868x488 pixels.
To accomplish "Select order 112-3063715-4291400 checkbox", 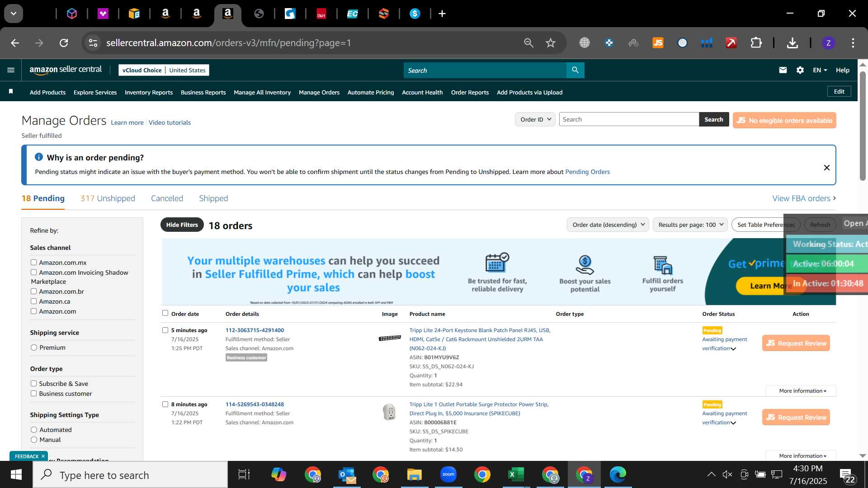I will click(x=165, y=330).
